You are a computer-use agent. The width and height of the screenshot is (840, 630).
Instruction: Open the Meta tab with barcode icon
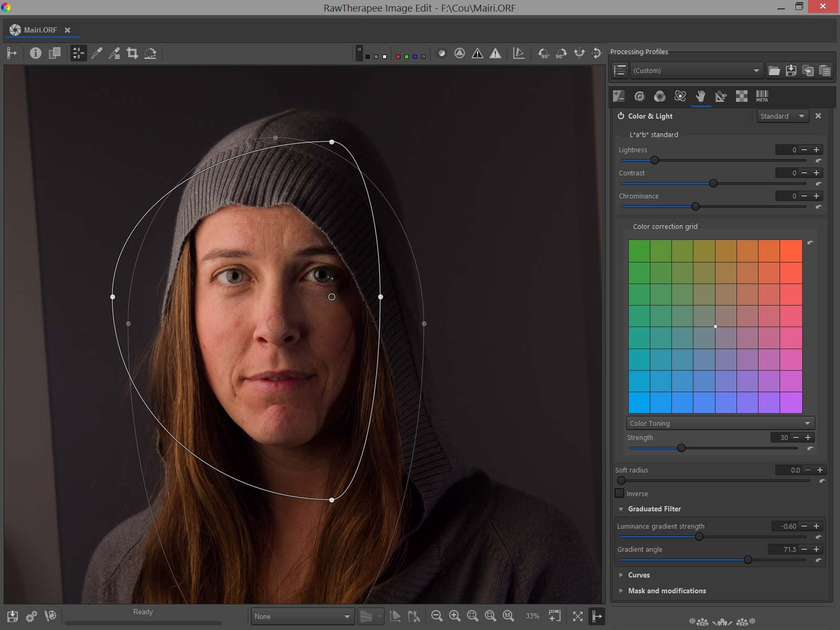click(762, 96)
